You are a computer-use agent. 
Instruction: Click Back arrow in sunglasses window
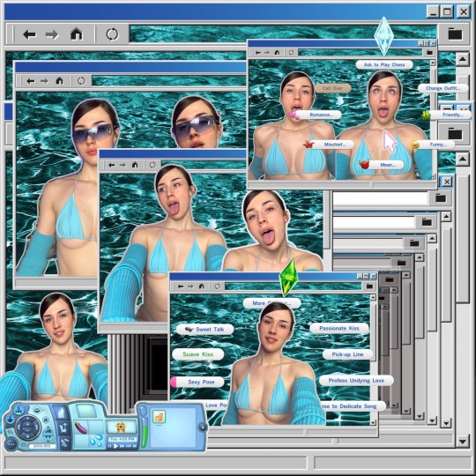(30, 81)
